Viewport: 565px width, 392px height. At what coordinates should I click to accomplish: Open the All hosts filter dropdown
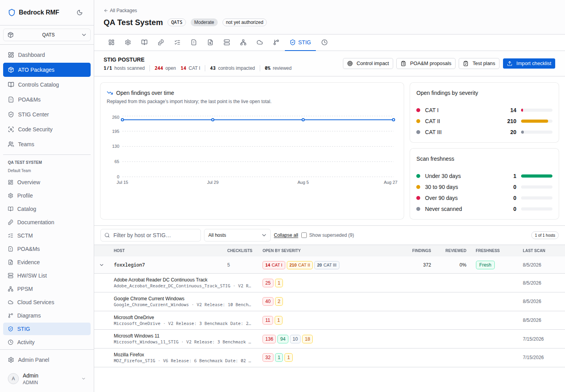coord(237,235)
